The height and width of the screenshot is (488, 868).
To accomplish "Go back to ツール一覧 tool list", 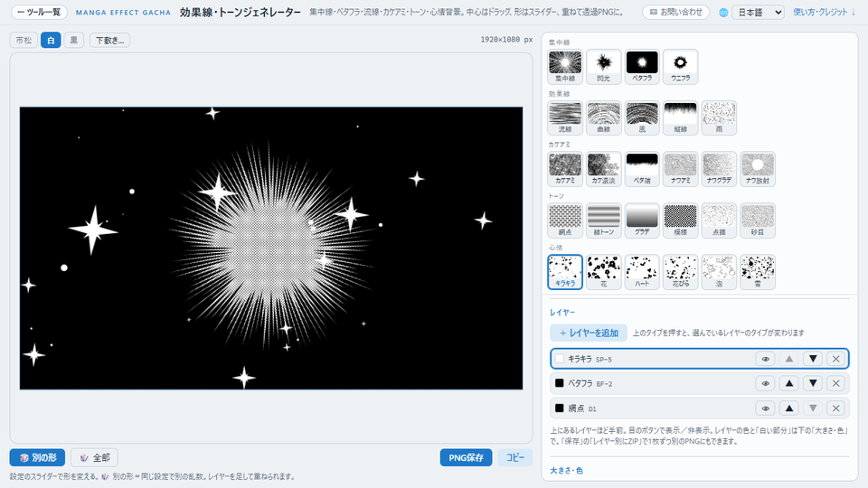I will pos(39,12).
